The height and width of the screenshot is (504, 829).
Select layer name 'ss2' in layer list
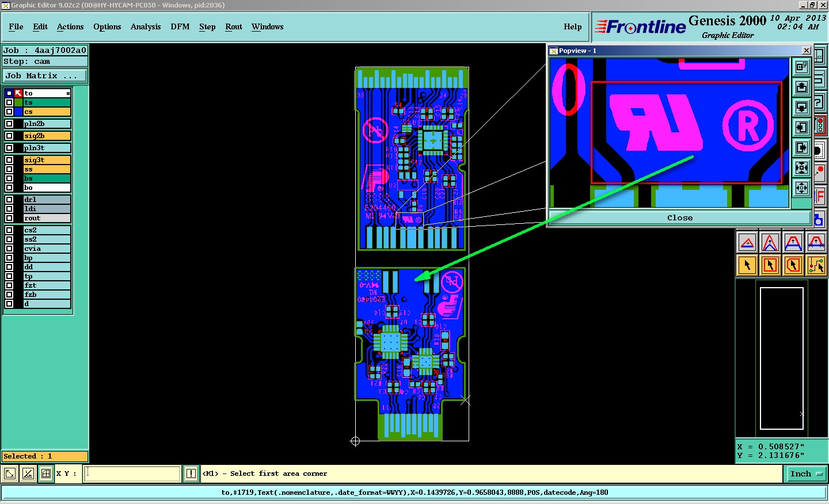point(47,239)
